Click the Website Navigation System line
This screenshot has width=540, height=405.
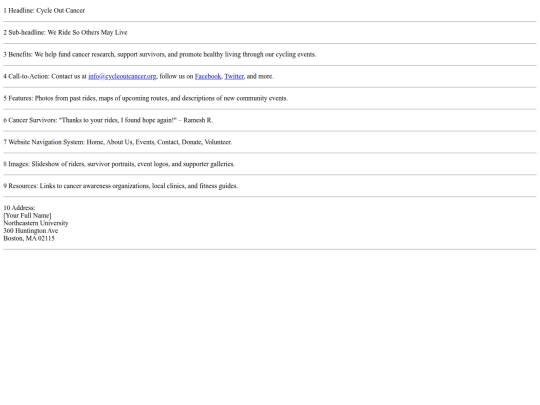coord(118,142)
